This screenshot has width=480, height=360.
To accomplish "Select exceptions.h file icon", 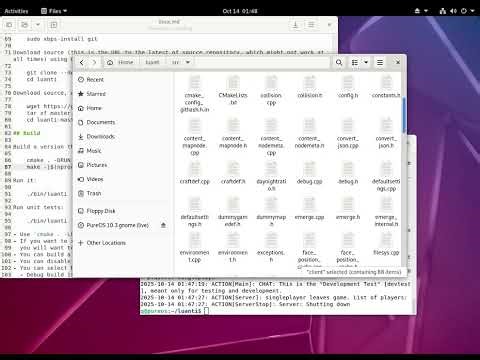I will click(x=271, y=240).
